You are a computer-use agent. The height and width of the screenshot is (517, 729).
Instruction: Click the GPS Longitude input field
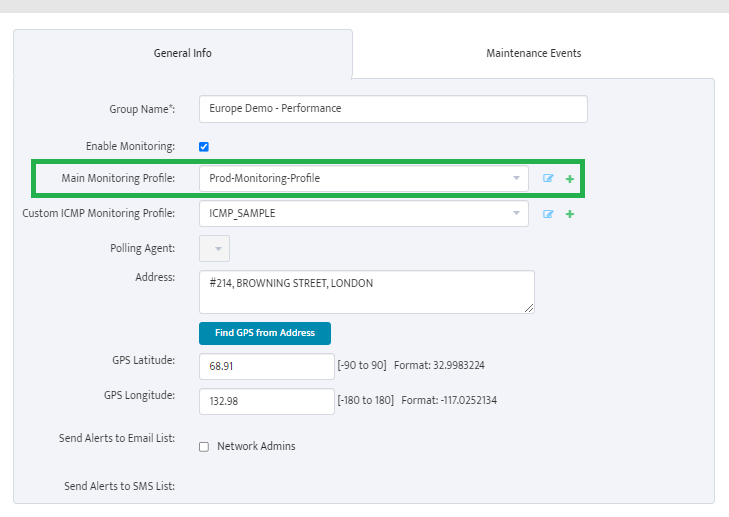(267, 401)
